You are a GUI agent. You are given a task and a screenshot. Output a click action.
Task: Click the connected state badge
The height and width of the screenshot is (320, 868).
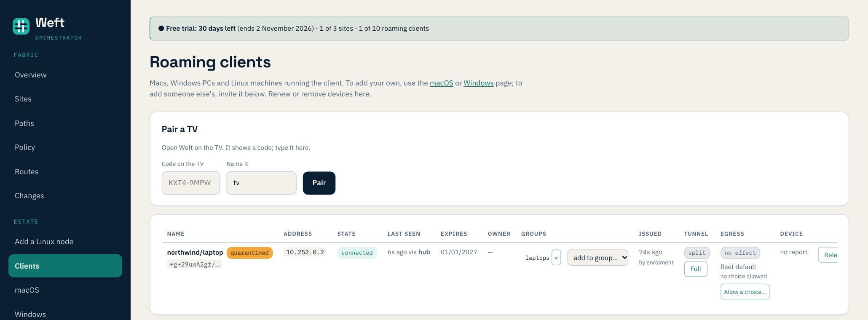point(357,253)
